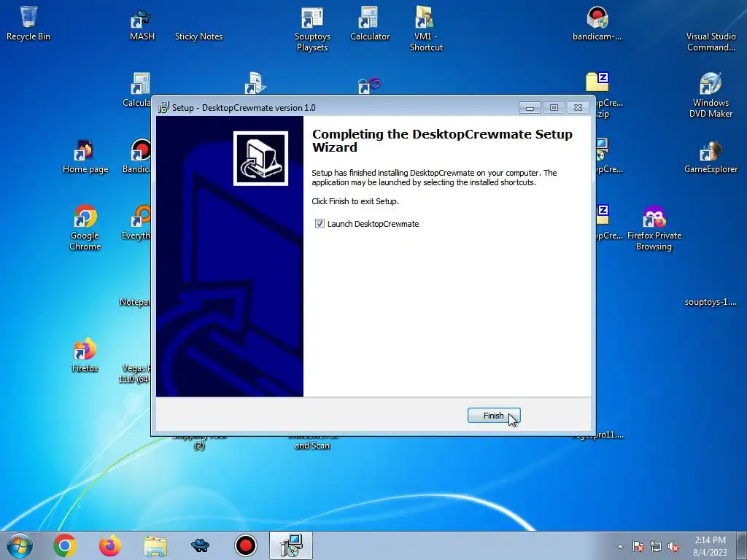Select the zip folder icon behind Setup window
This screenshot has width=747, height=560.
coord(597,82)
